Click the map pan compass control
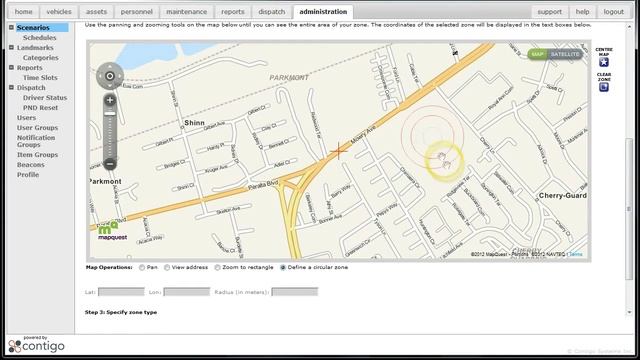This screenshot has height=360, width=640. (110, 76)
